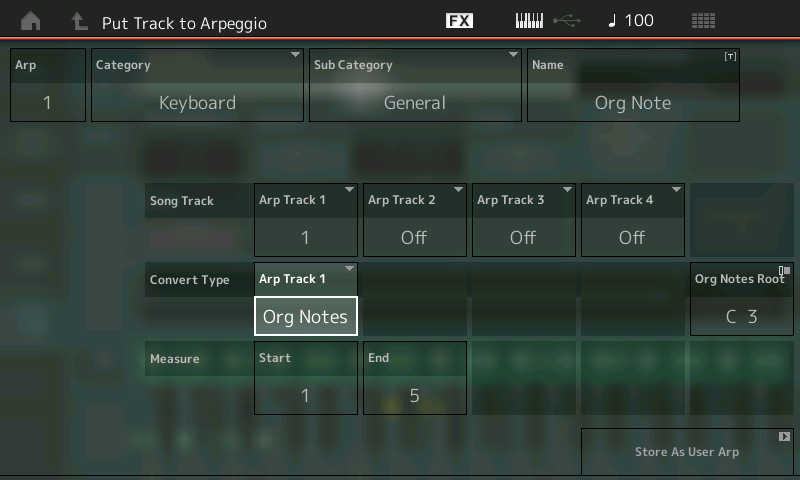Image resolution: width=800 pixels, height=480 pixels.
Task: Open Arp Track 3 song track dropdown
Action: (x=523, y=220)
